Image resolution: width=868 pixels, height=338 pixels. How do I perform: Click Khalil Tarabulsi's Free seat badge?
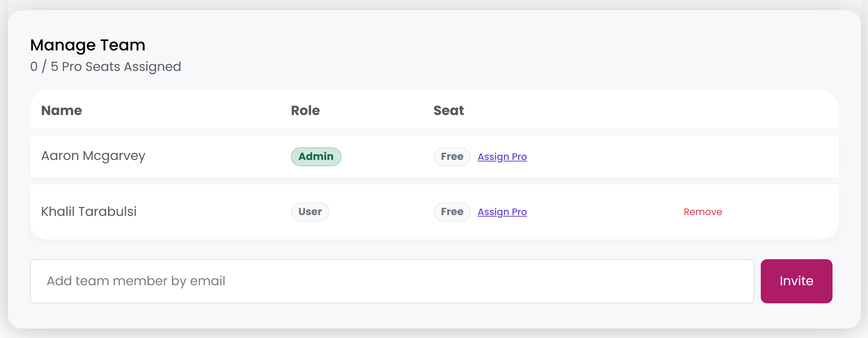coord(452,212)
